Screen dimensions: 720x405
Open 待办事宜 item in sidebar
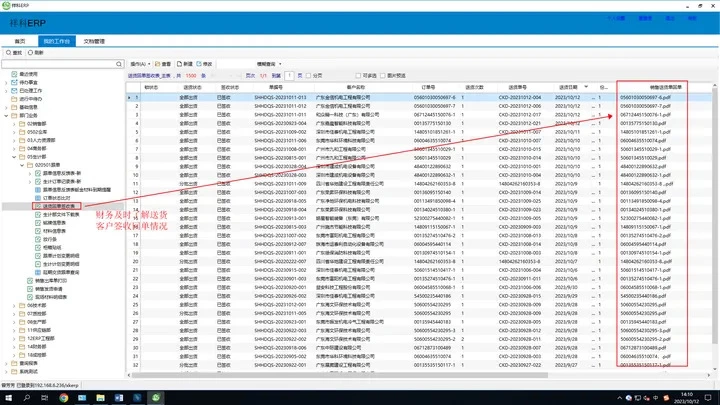[27, 81]
